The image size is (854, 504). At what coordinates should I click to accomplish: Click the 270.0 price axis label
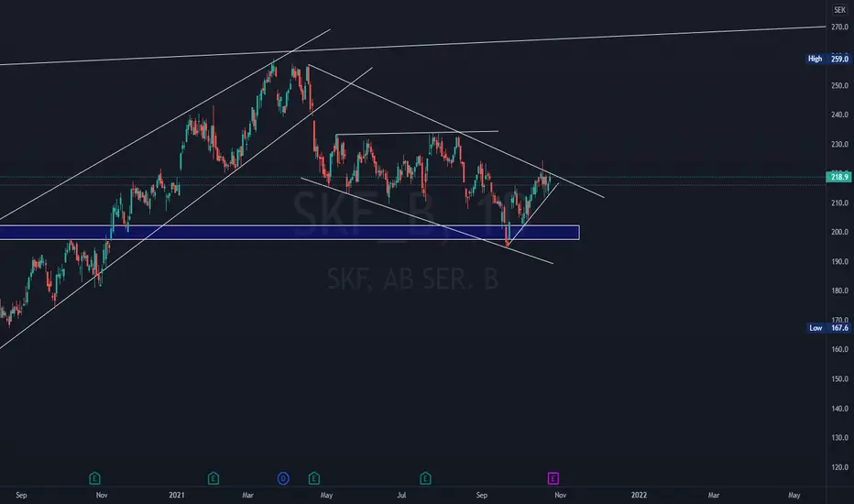[x=839, y=27]
